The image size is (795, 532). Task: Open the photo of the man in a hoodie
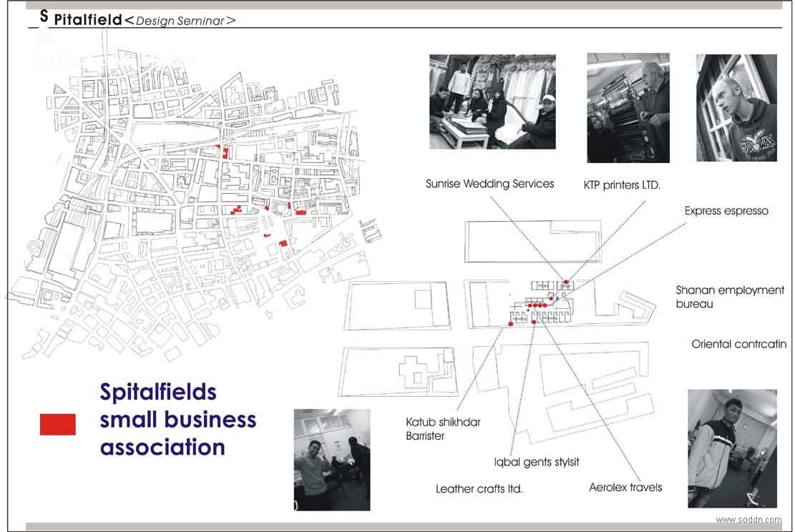pos(736,108)
